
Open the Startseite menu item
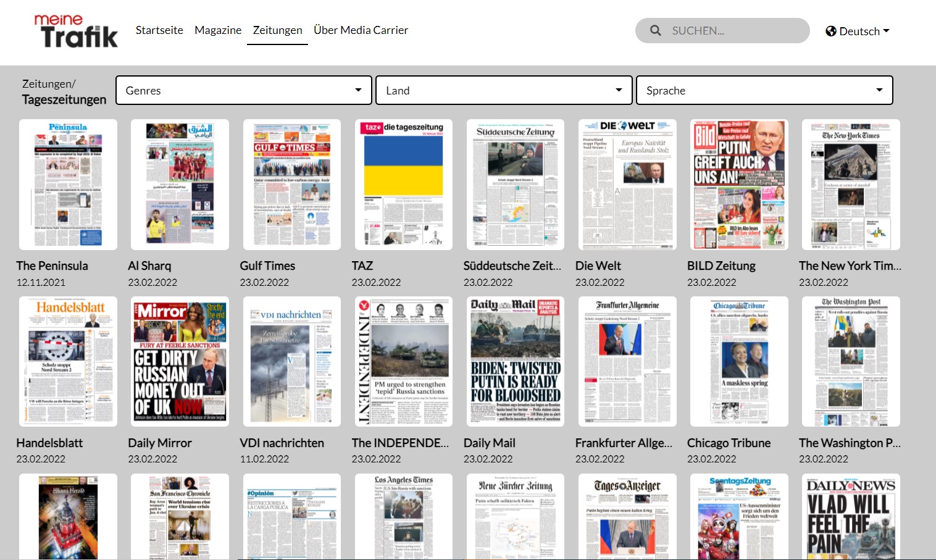(159, 30)
